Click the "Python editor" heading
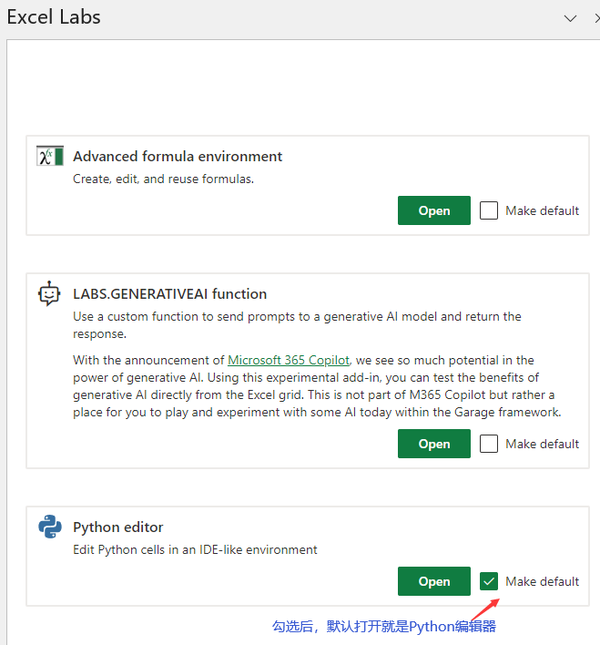The image size is (600, 645). (x=118, y=527)
